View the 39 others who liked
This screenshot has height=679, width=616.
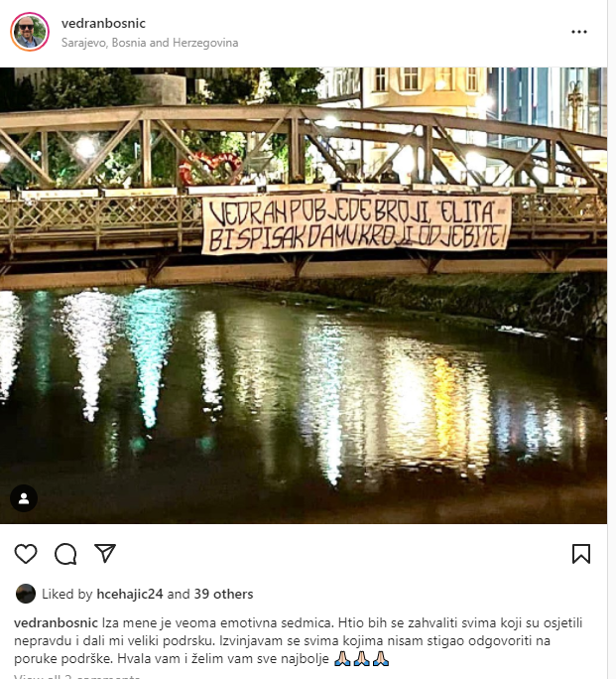[x=223, y=594]
